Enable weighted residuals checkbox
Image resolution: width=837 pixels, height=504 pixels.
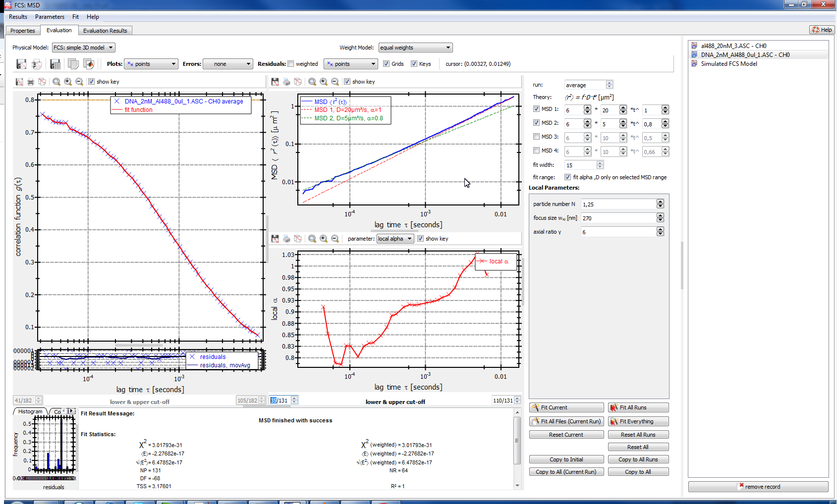click(291, 64)
